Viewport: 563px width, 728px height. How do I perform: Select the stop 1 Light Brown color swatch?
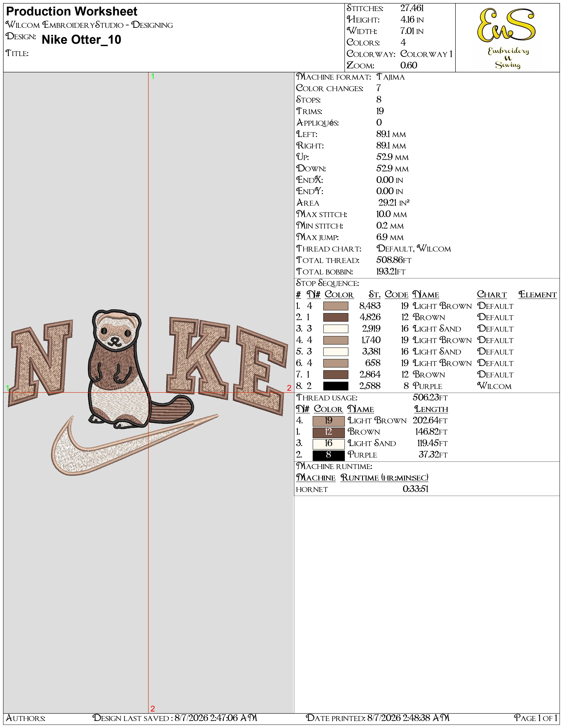coord(336,306)
